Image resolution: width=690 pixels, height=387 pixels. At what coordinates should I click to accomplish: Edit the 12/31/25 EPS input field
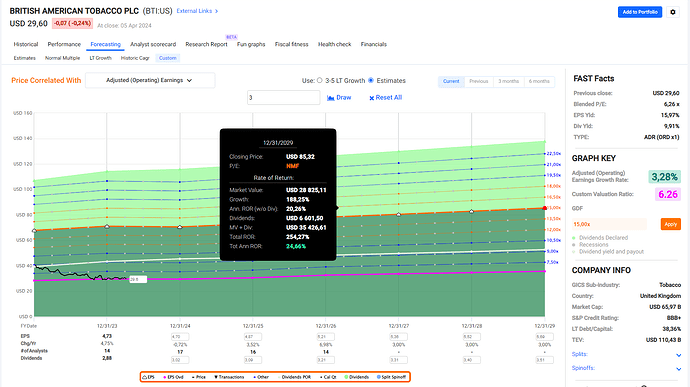click(253, 337)
